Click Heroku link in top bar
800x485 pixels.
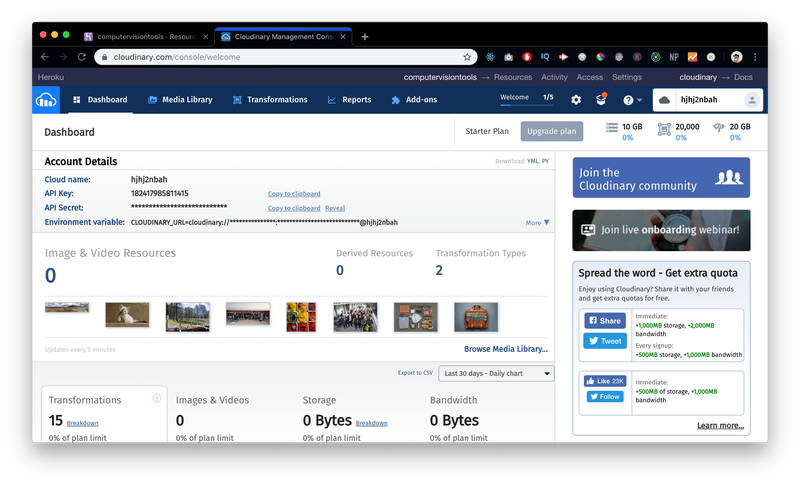pyautogui.click(x=51, y=78)
